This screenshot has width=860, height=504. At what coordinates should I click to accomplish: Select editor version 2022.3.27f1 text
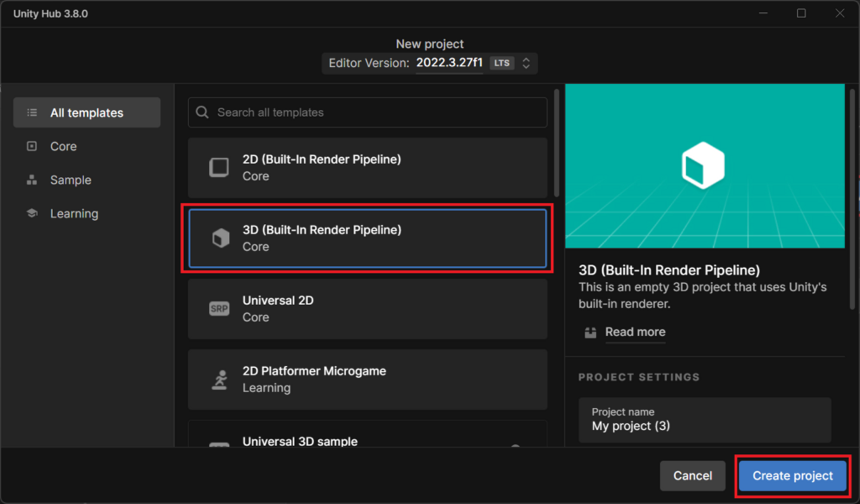point(449,63)
